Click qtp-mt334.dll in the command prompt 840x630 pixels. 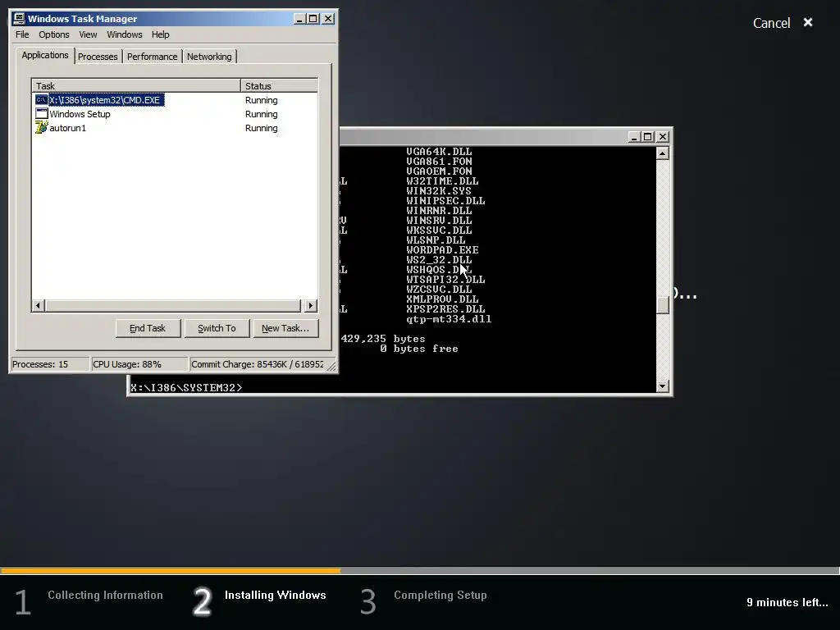click(449, 319)
